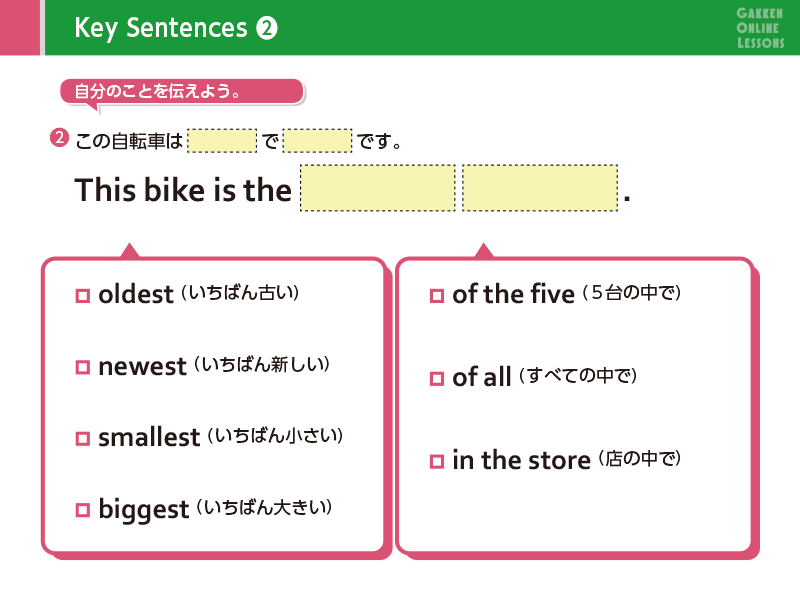
Task: Mark the 'in the store' checkbox
Action: click(x=436, y=461)
